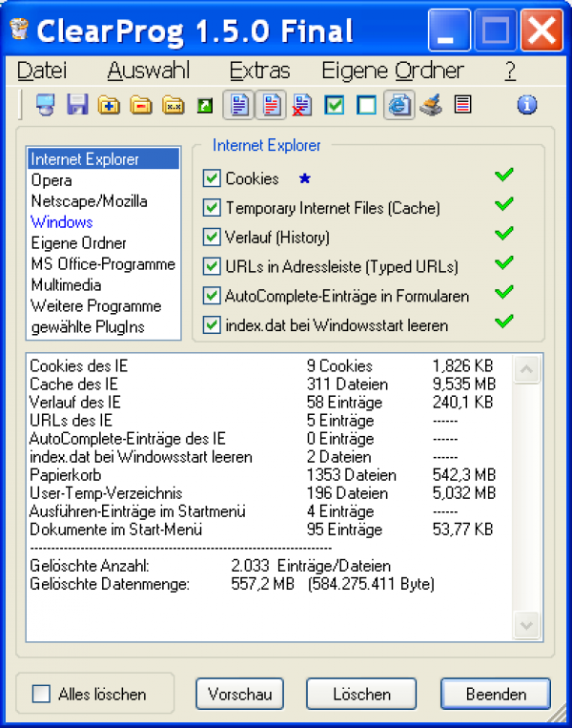Click the folder icon with minus sign

click(141, 105)
